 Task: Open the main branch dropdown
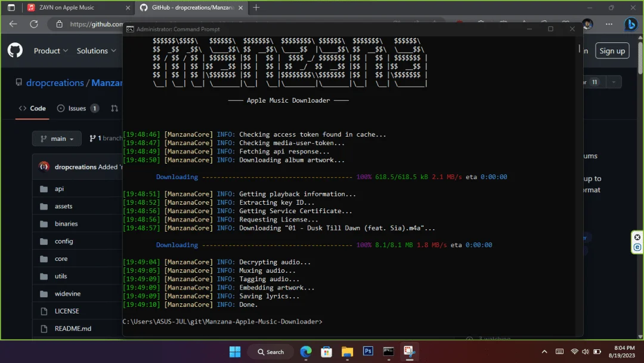(x=57, y=139)
